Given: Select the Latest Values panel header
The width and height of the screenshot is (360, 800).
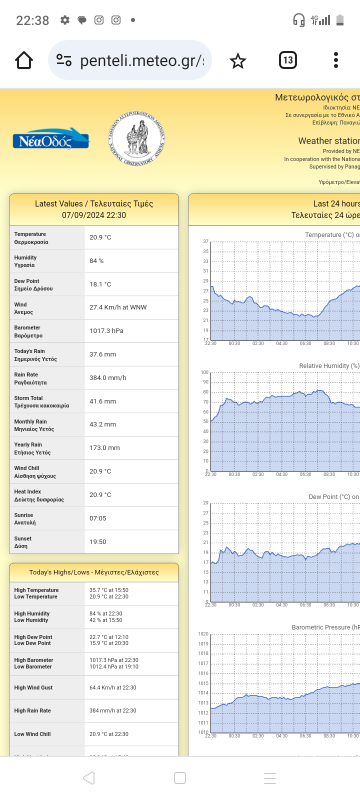Looking at the screenshot, I should (94, 209).
